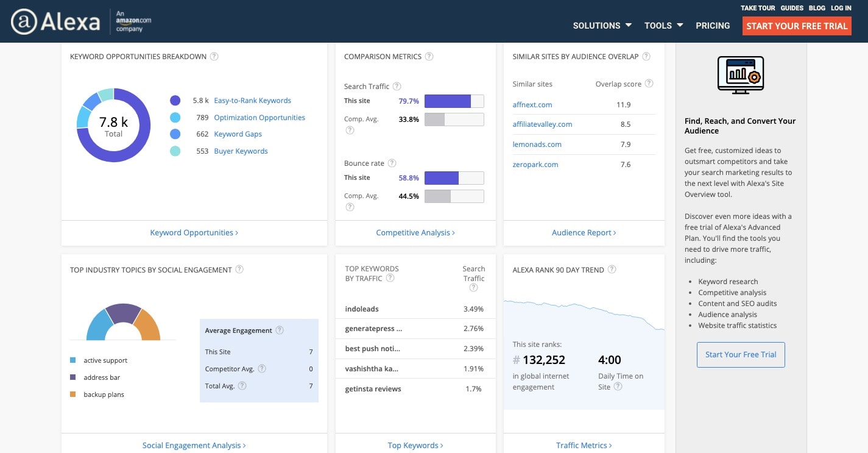Image resolution: width=868 pixels, height=453 pixels.
Task: Click the social engagement half-donut chart
Action: [x=123, y=321]
